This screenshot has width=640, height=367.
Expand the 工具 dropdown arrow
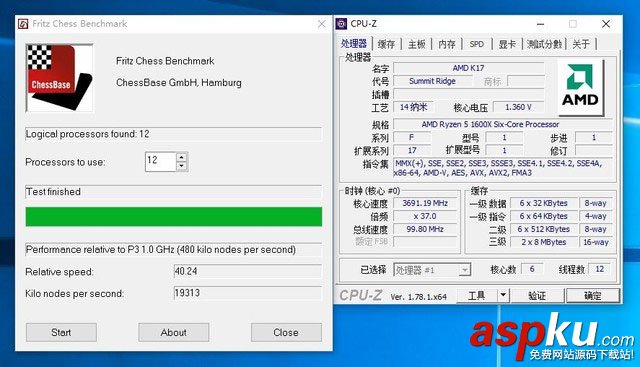tap(504, 295)
